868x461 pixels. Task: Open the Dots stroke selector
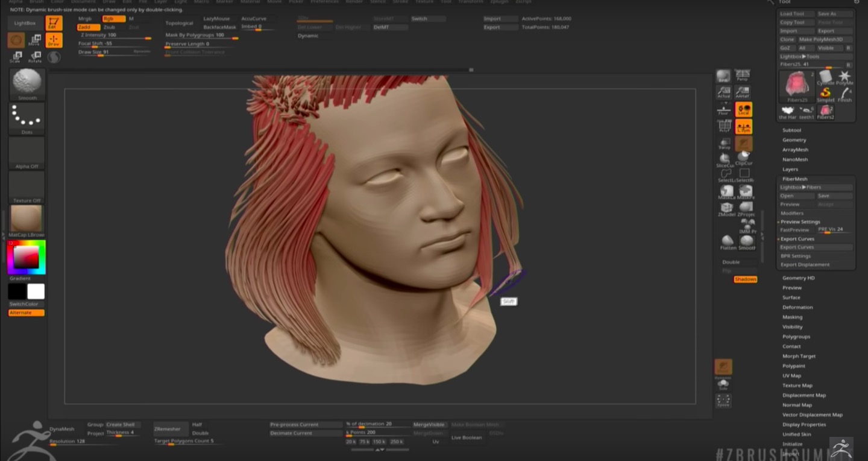coord(26,117)
